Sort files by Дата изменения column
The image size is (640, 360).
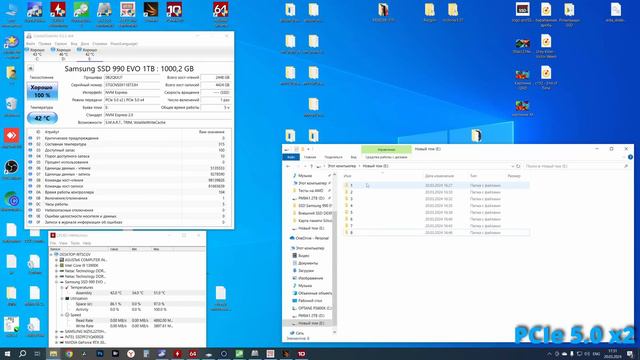click(x=439, y=176)
